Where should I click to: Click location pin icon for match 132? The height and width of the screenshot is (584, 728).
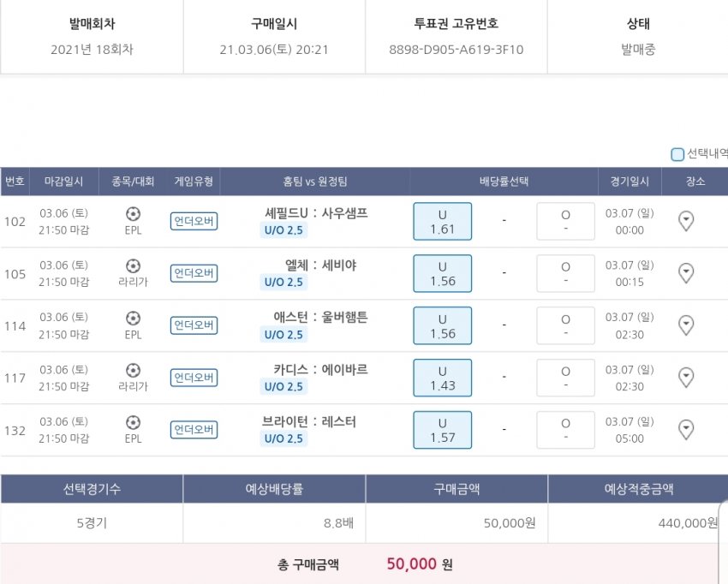(x=685, y=429)
